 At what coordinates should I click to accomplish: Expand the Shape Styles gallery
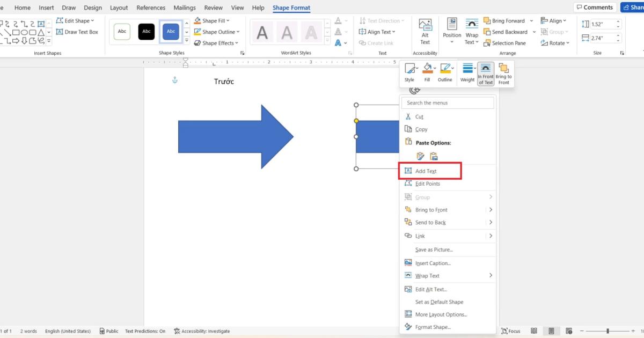tap(187, 40)
